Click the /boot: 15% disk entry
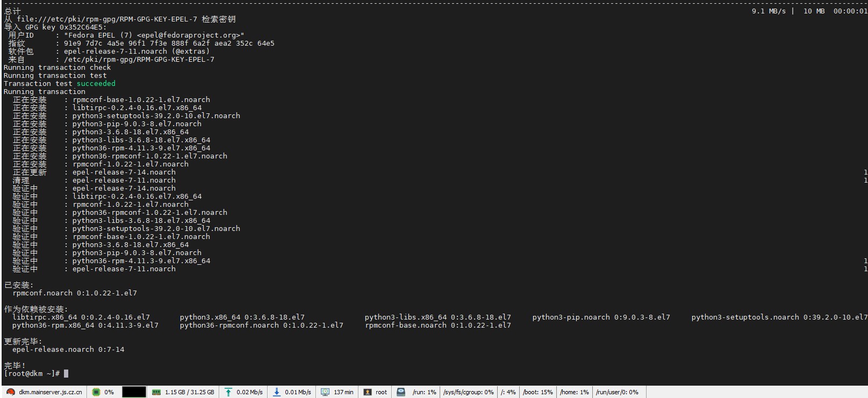868x398 pixels. tap(538, 392)
